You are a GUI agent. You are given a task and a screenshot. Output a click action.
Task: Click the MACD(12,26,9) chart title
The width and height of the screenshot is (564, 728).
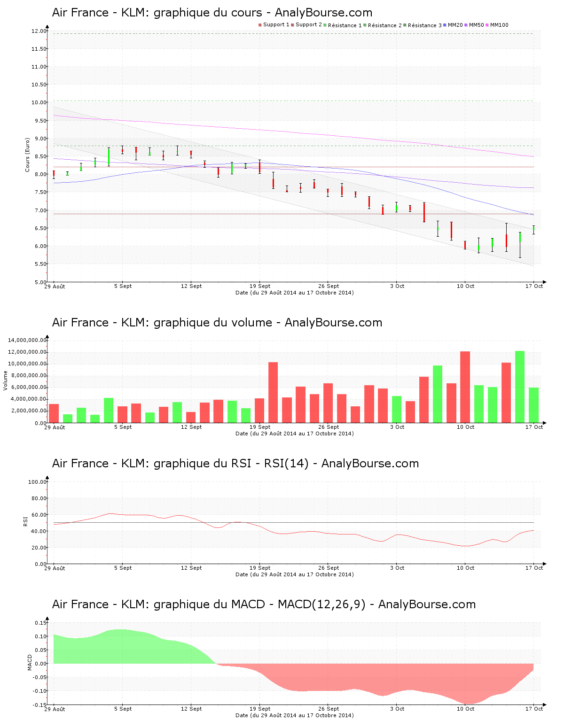[264, 604]
